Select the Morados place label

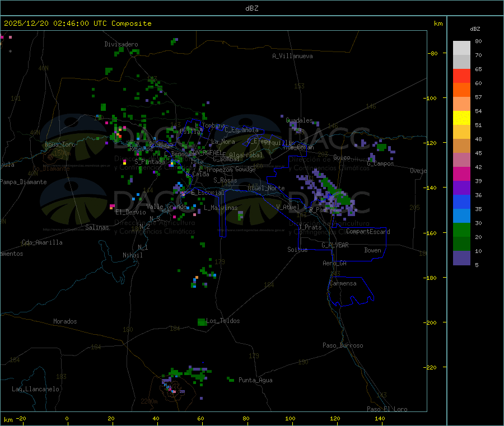click(x=65, y=322)
